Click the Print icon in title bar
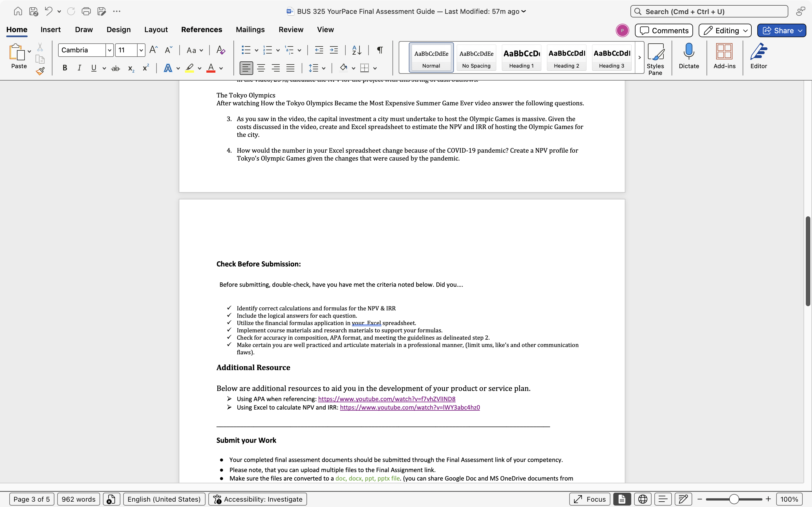This screenshot has width=812, height=507. tap(86, 11)
